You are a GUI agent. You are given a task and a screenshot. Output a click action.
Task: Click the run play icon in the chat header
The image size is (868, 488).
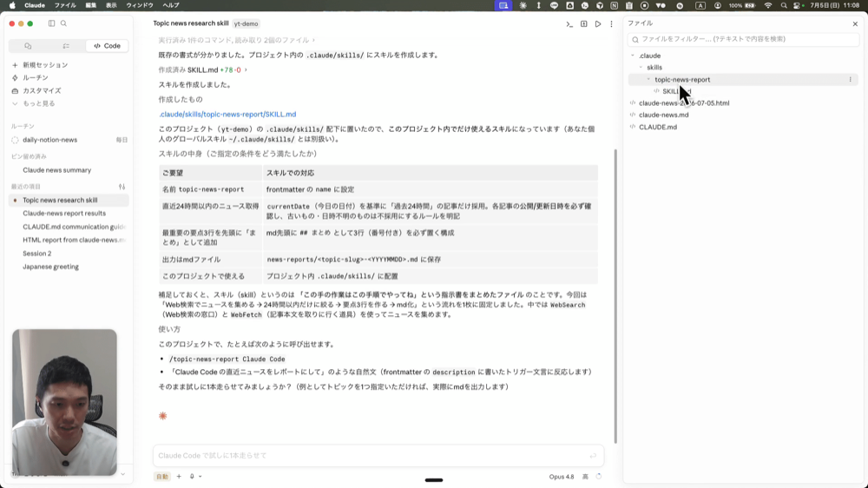click(598, 23)
